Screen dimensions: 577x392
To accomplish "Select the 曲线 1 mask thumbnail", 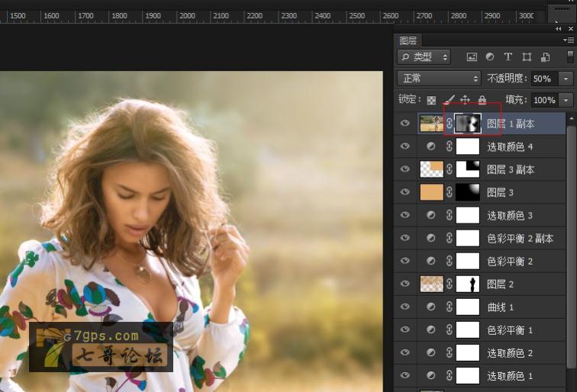I will (468, 307).
